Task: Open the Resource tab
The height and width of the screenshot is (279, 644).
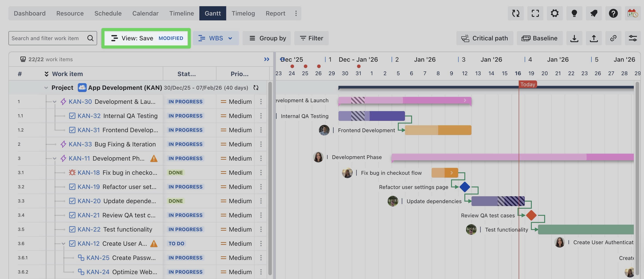Action: 70,13
